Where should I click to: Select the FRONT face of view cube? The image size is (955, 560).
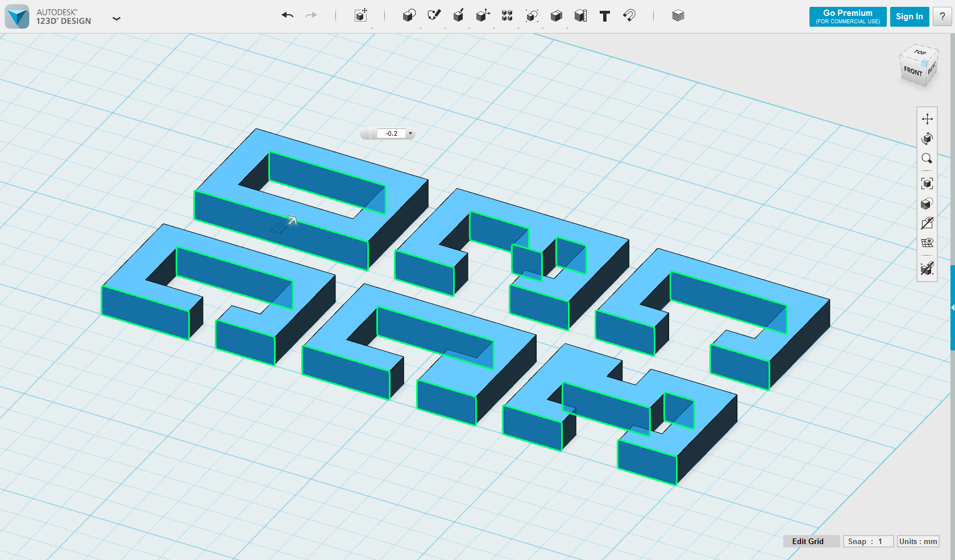(x=913, y=72)
